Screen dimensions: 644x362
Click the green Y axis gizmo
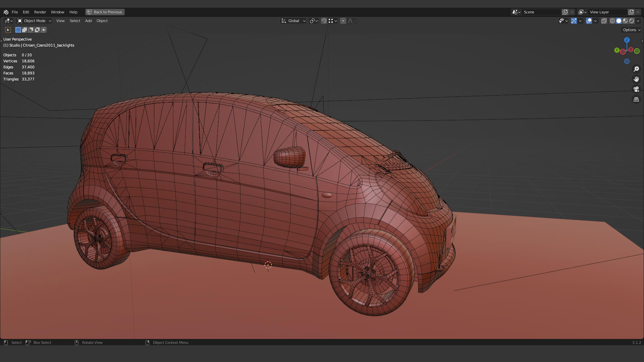point(617,50)
